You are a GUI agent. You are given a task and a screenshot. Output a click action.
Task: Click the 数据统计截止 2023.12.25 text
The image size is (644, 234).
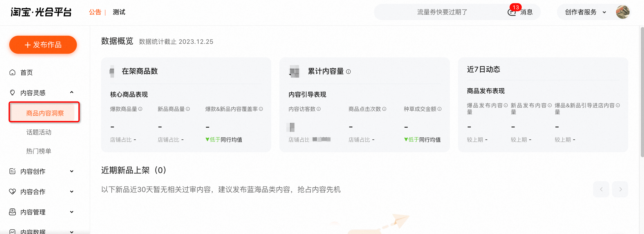(x=176, y=42)
